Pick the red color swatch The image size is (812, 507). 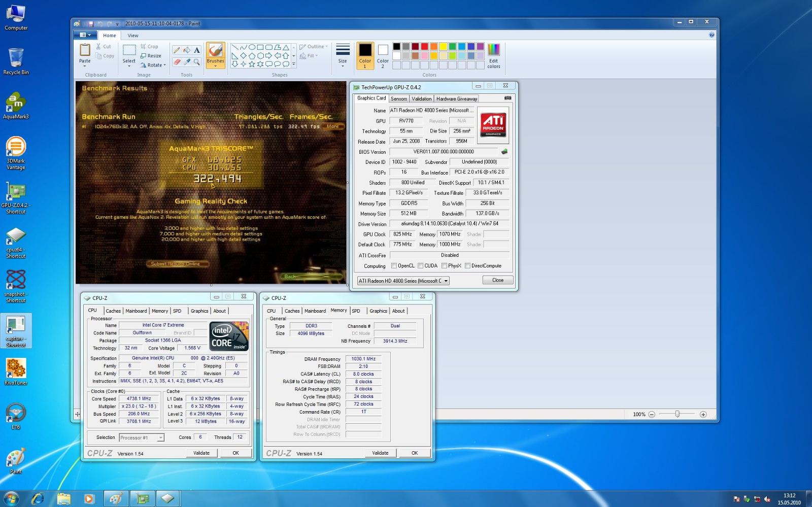pos(424,47)
